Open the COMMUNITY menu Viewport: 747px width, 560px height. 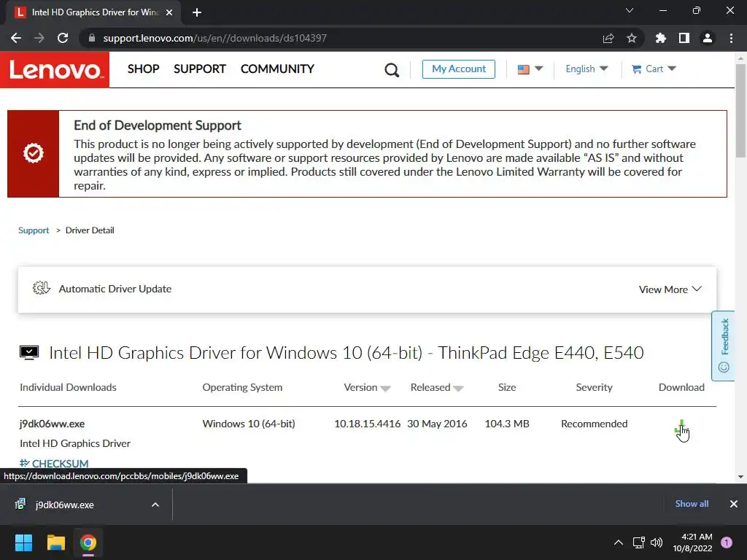(277, 69)
